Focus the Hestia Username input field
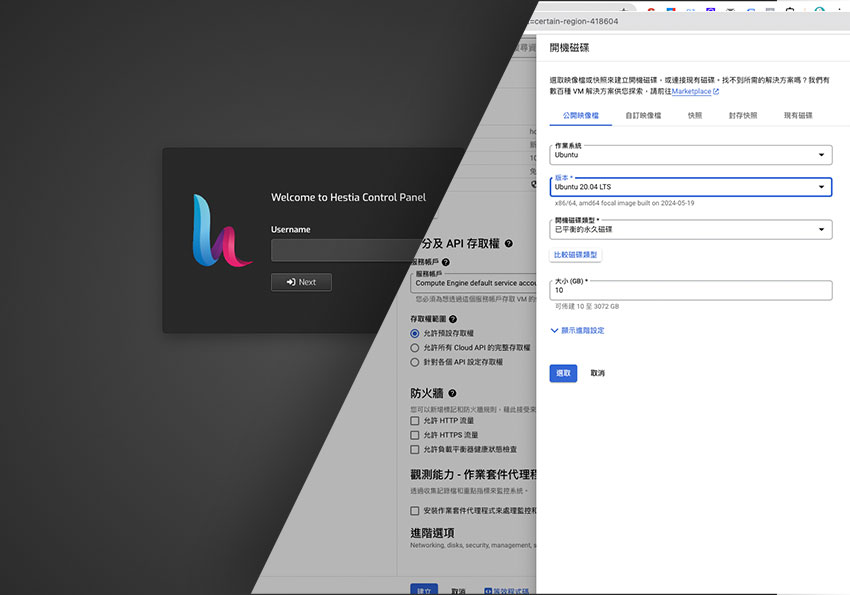Image resolution: width=850 pixels, height=595 pixels. click(x=346, y=251)
